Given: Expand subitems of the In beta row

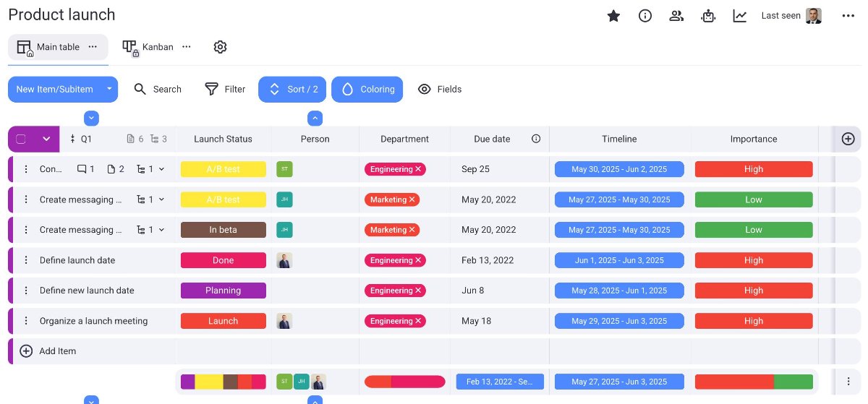Looking at the screenshot, I should click(x=161, y=230).
